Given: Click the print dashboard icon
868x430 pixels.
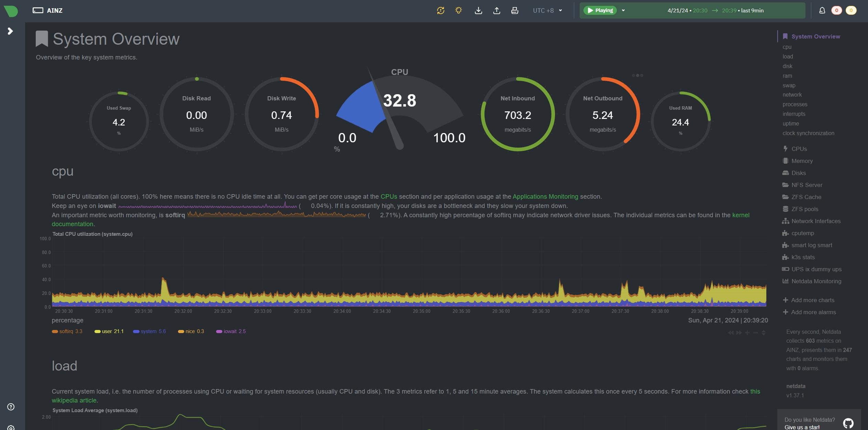Looking at the screenshot, I should [x=514, y=11].
